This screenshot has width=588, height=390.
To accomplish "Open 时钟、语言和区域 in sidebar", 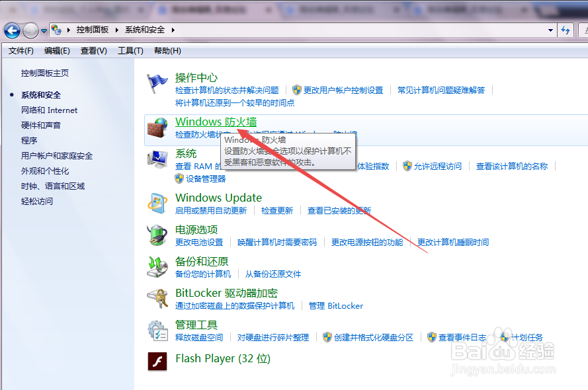I will click(x=53, y=186).
